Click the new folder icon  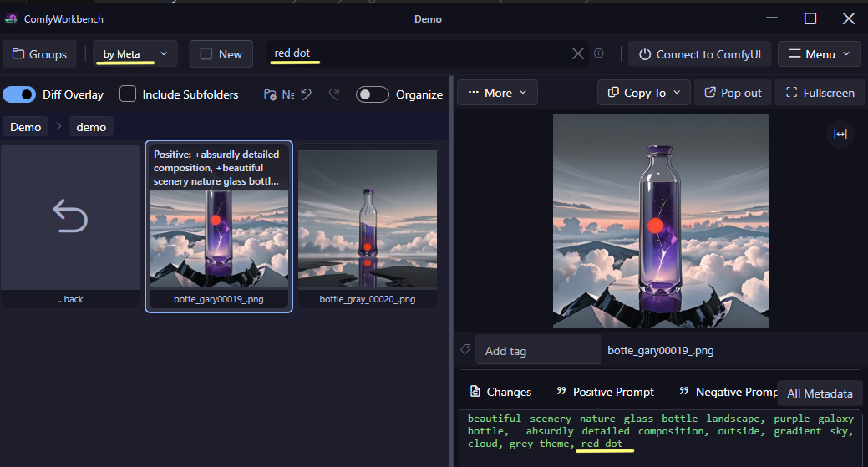click(x=270, y=94)
